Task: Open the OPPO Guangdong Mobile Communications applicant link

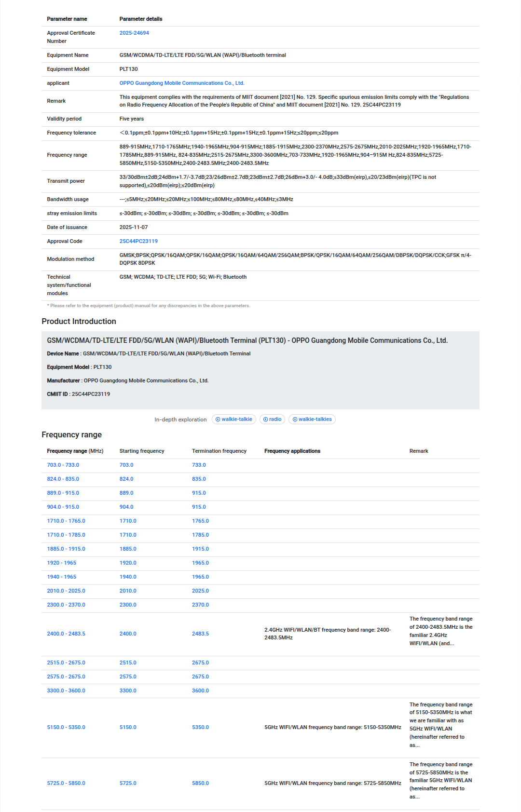Action: click(x=181, y=83)
